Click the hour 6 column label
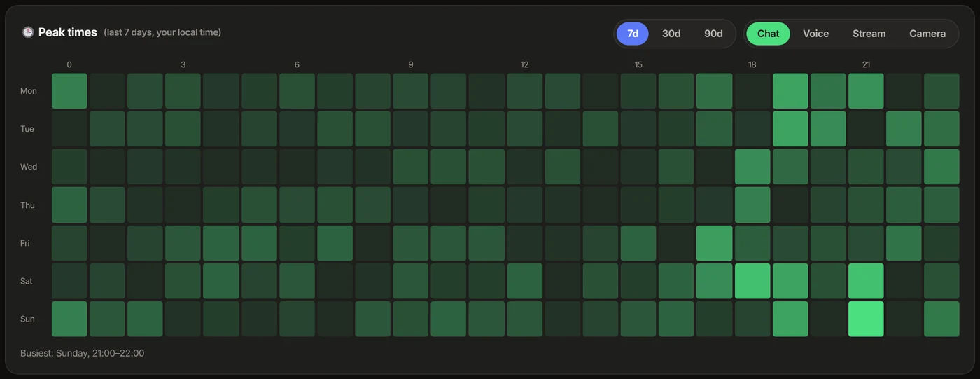Image resolution: width=980 pixels, height=379 pixels. point(297,64)
